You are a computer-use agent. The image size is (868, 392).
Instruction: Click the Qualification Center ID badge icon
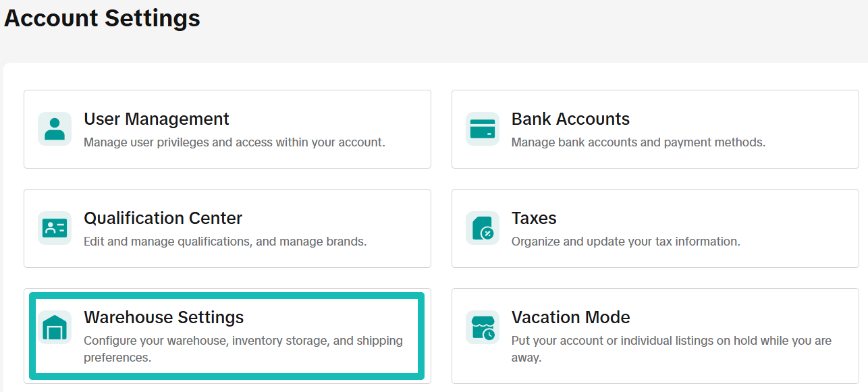pyautogui.click(x=54, y=227)
